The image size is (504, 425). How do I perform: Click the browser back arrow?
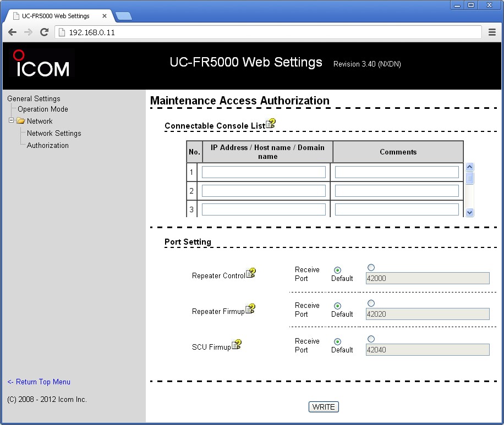click(x=12, y=32)
